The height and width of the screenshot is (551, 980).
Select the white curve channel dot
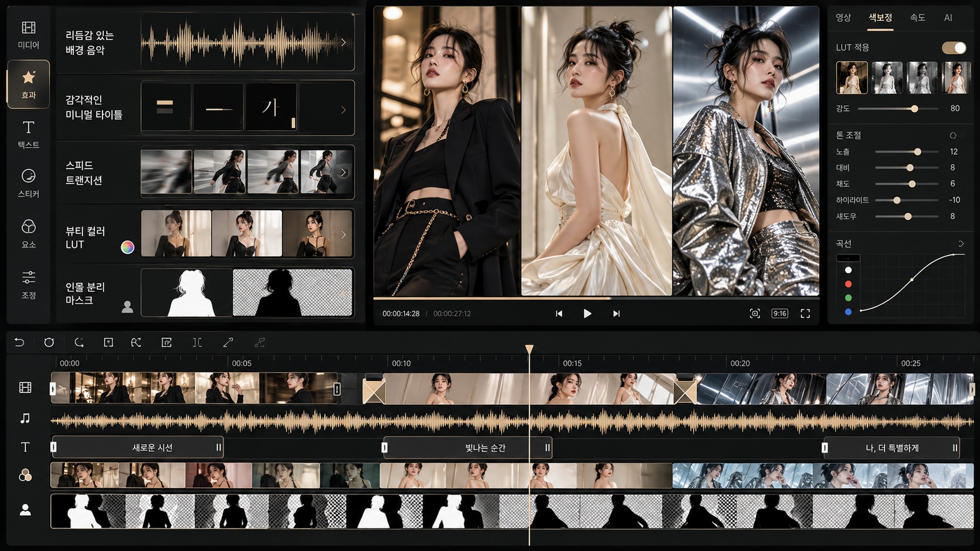click(x=848, y=270)
